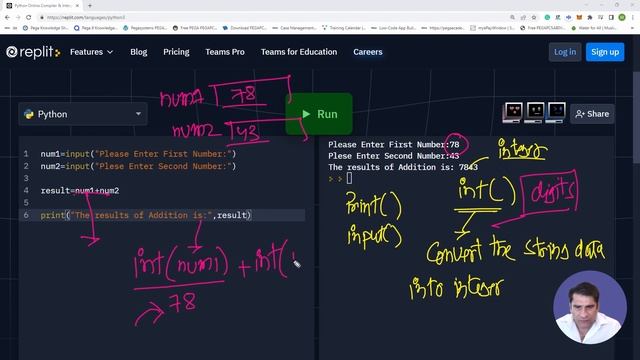This screenshot has height=360, width=640.
Task: Click the line number 3 gutter
Action: coord(26,178)
